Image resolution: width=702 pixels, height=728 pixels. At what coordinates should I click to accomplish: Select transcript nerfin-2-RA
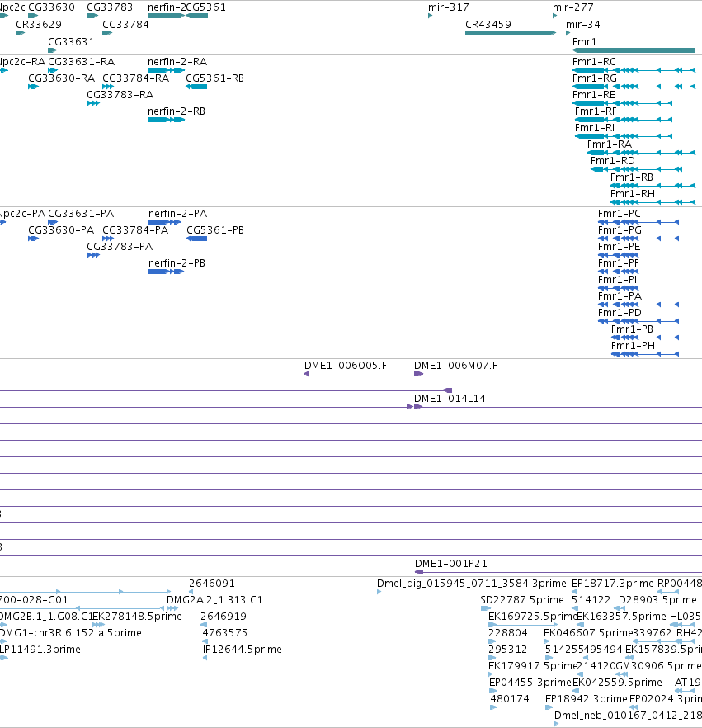coord(166,70)
